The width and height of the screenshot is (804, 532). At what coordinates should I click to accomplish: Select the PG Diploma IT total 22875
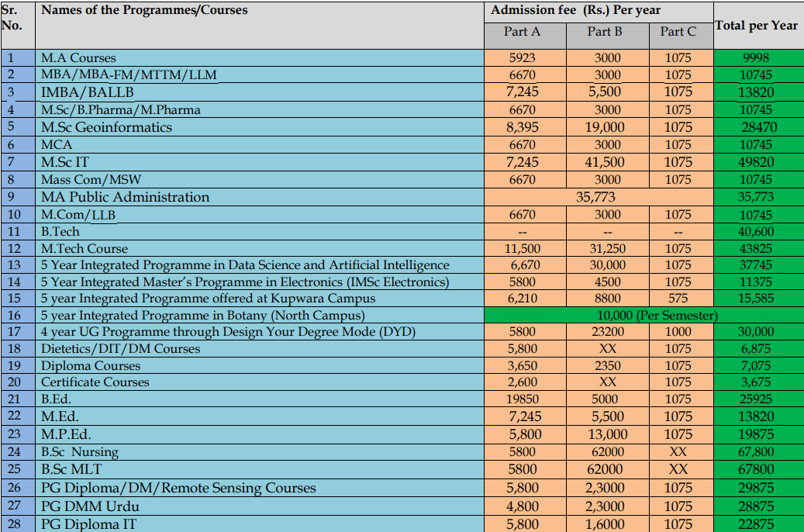pos(756,524)
